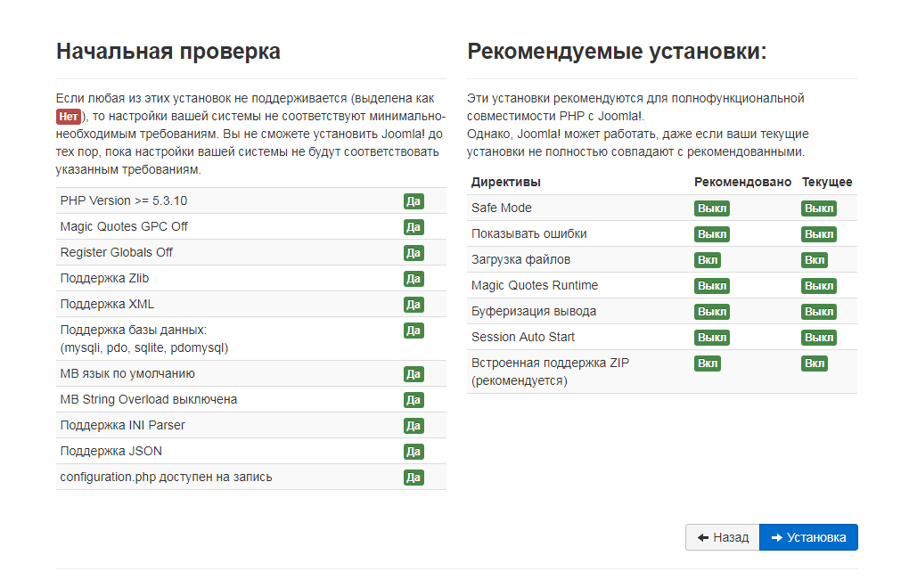Click the Директивы column header
Viewport: 909px width, 588px height.
pos(506,182)
